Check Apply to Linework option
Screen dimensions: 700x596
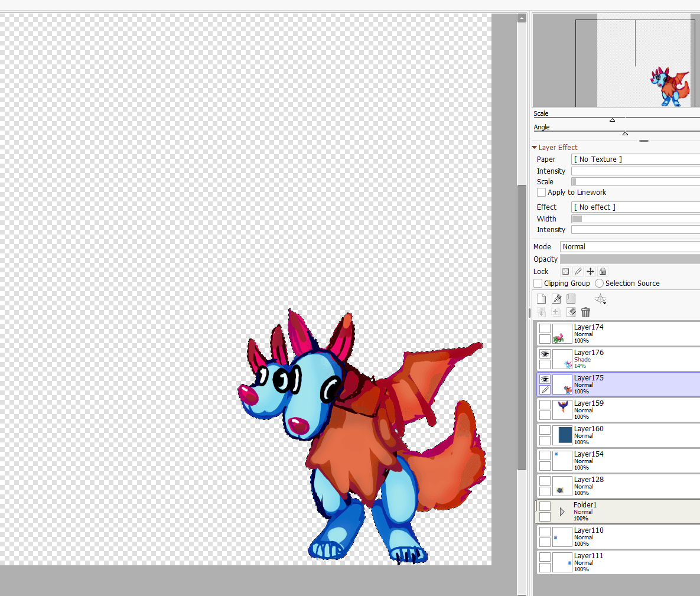(541, 193)
